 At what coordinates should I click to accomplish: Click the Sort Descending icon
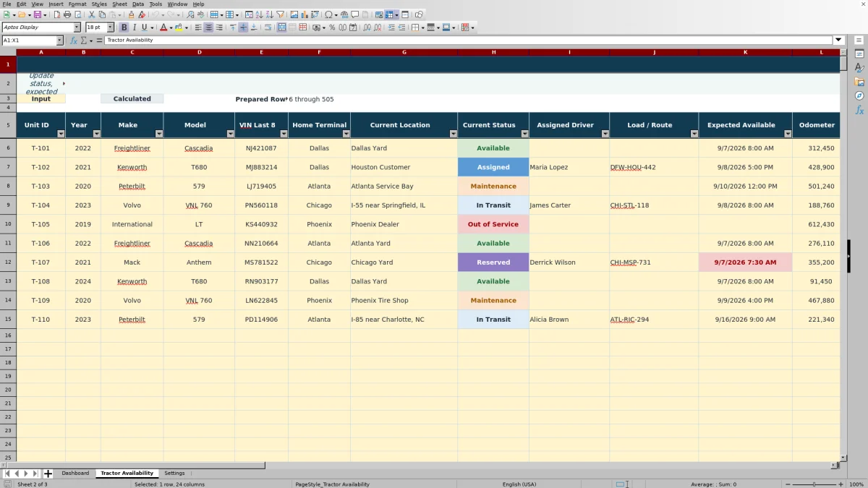pos(269,14)
